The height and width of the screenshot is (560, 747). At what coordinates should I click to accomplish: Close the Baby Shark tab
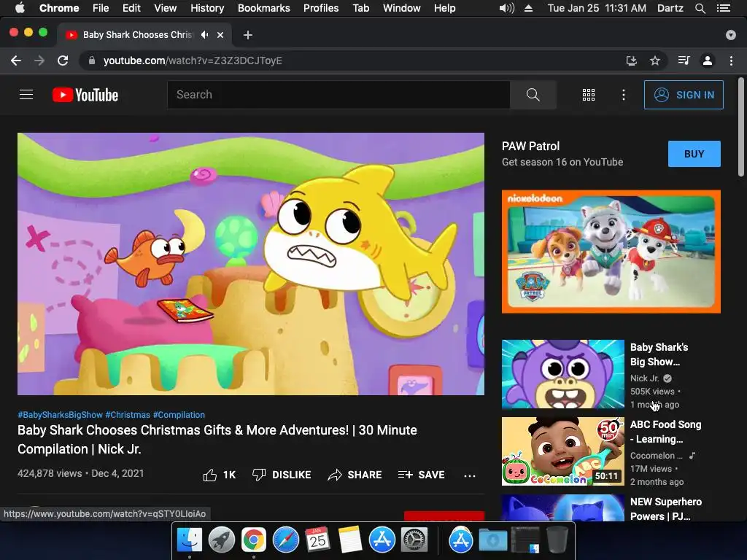(x=220, y=35)
